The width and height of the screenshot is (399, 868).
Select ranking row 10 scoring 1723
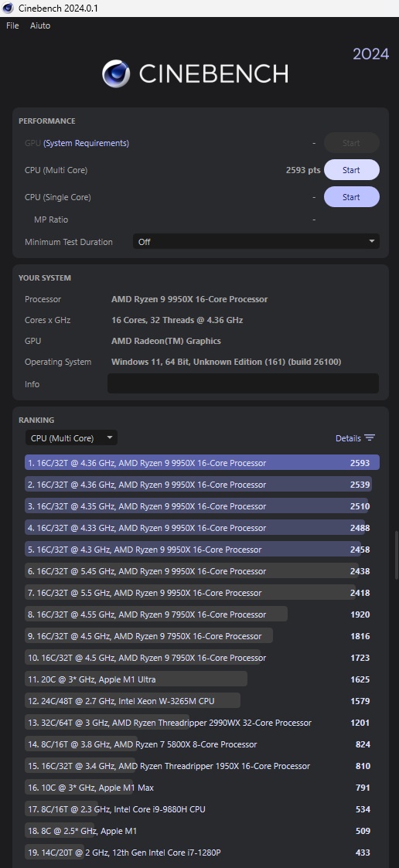(x=203, y=658)
